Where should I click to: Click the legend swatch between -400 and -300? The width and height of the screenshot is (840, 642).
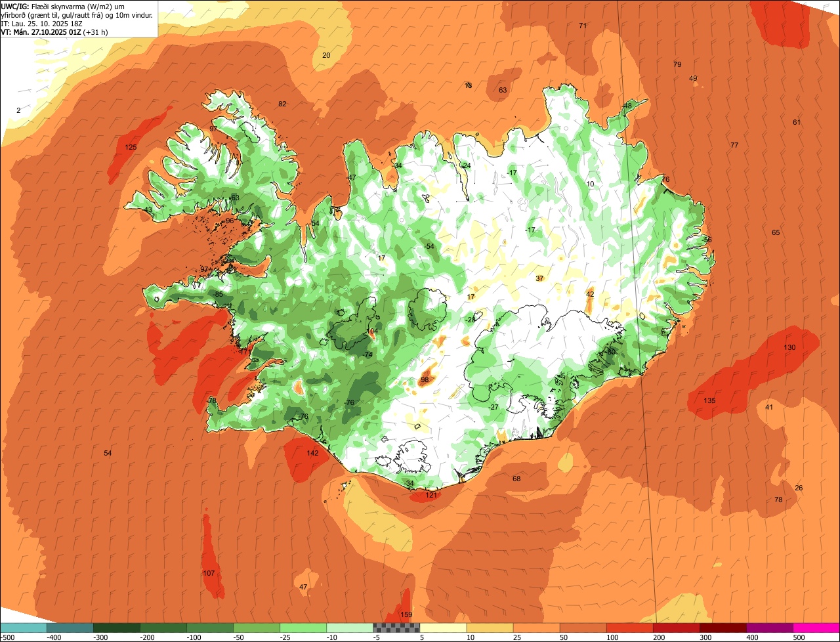tap(70, 628)
